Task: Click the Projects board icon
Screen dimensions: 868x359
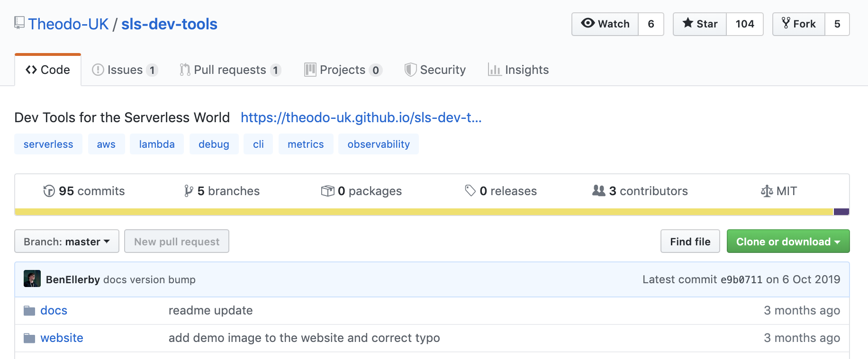Action: [x=310, y=70]
